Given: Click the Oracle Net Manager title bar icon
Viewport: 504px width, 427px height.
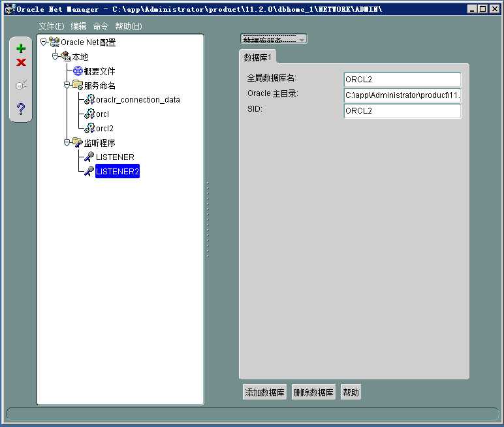Looking at the screenshot, I should pyautogui.click(x=10, y=9).
